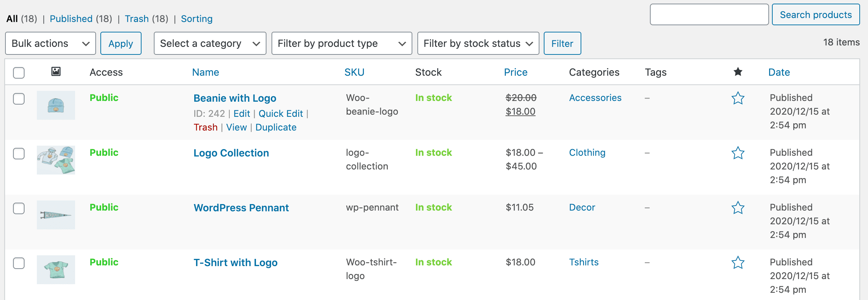Open Logo Collection thumbnail image
This screenshot has height=300, width=868.
click(x=56, y=160)
